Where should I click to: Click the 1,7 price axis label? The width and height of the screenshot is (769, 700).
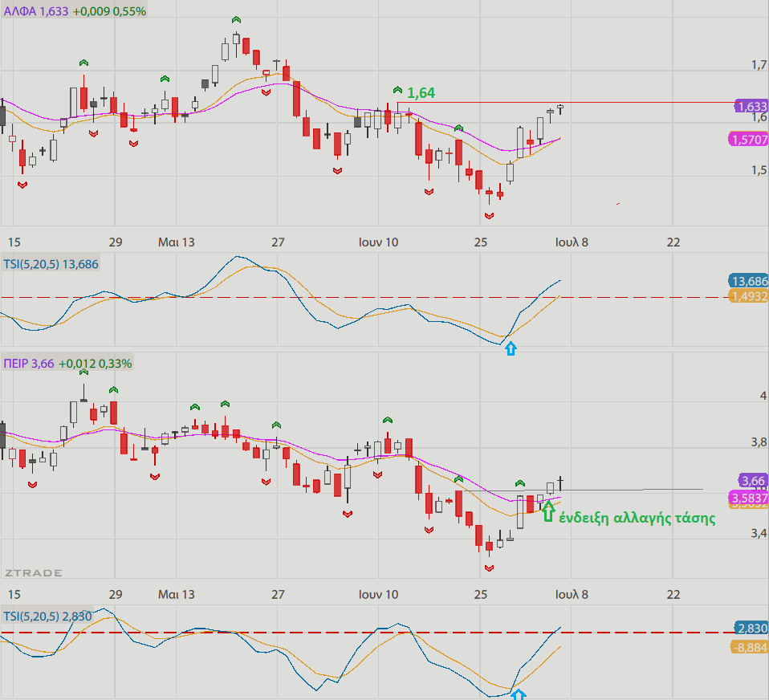click(x=759, y=65)
